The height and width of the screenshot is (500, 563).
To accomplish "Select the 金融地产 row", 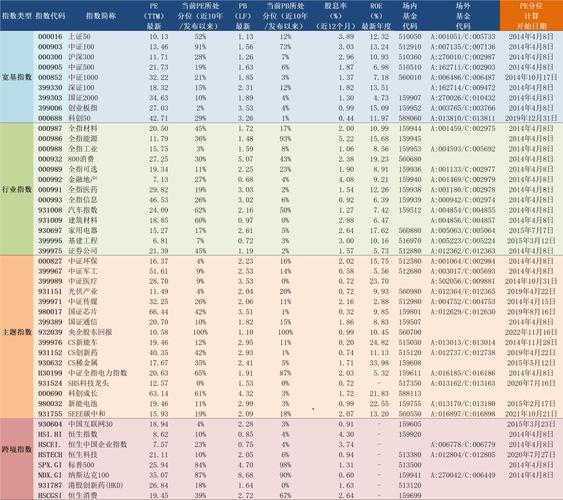I will click(298, 179).
